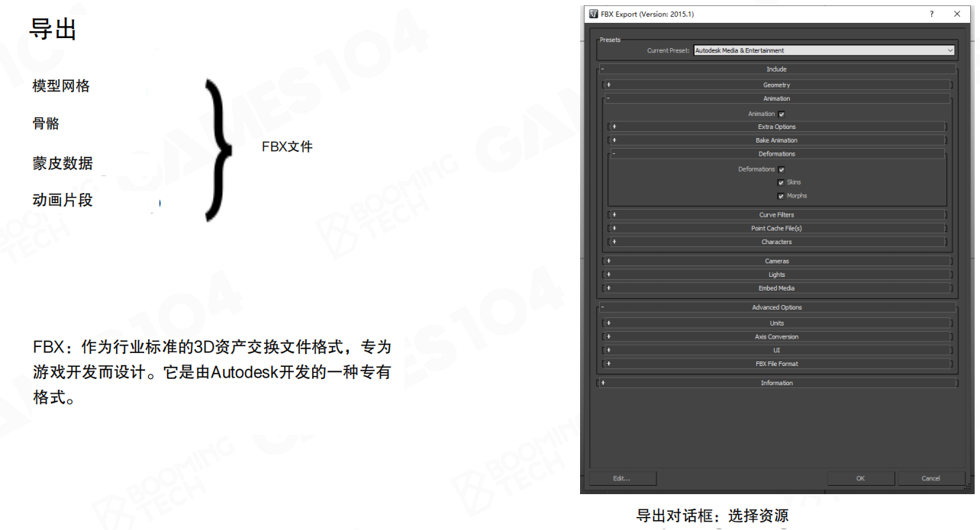
Task: Expand the Curve Filters rollout
Action: point(776,215)
